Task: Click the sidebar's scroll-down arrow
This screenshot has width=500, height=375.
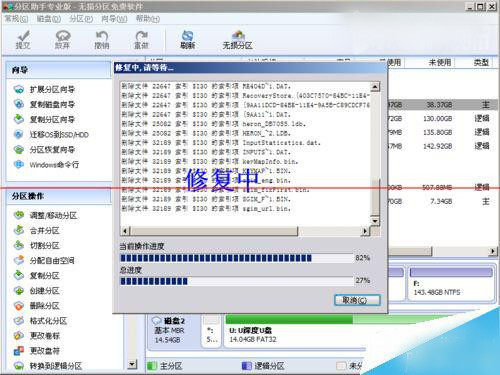Action: point(132,364)
